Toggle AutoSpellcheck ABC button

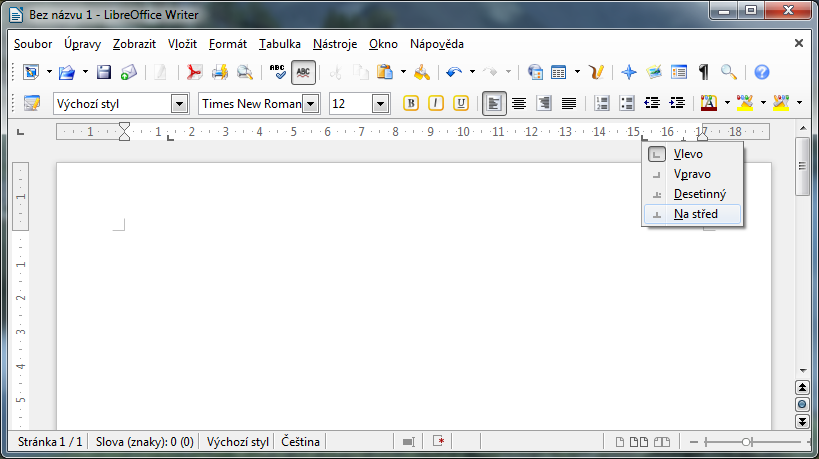click(303, 72)
